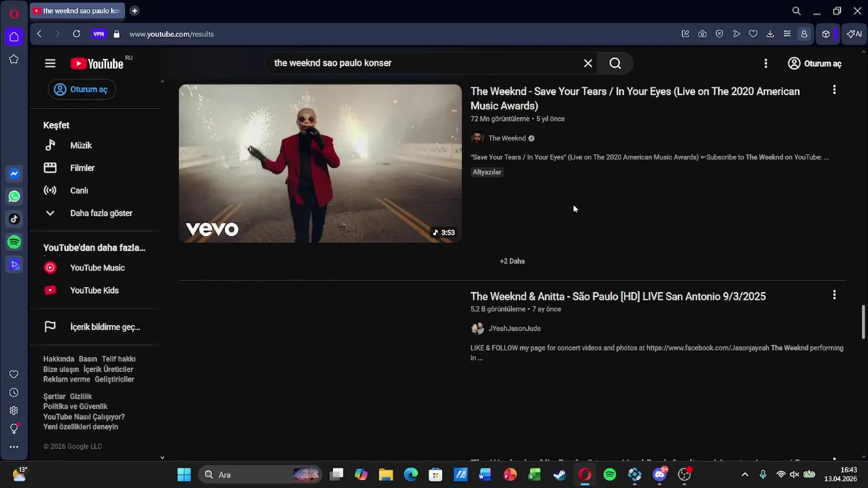Toggle the Opera VPN badge
868x488 pixels.
point(99,34)
